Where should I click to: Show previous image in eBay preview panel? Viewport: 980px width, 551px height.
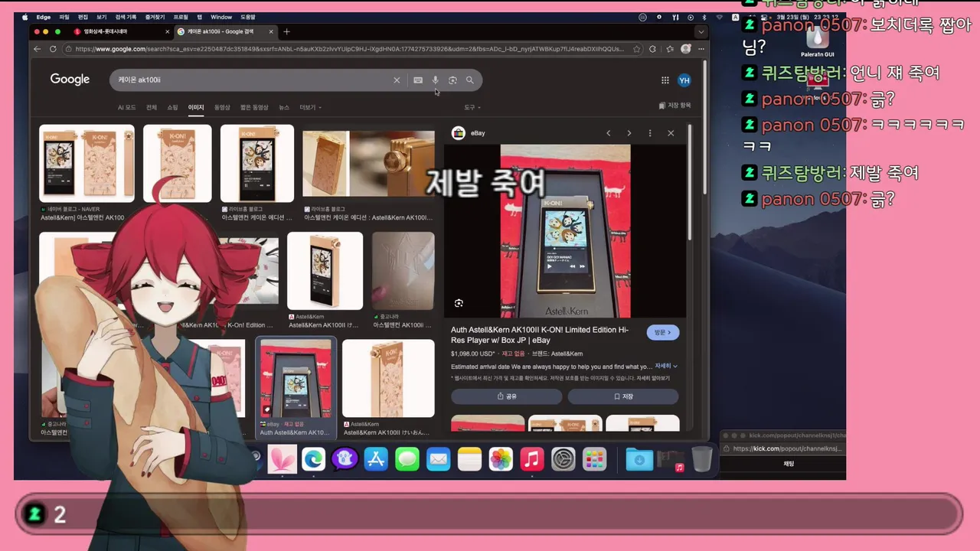[x=609, y=133]
